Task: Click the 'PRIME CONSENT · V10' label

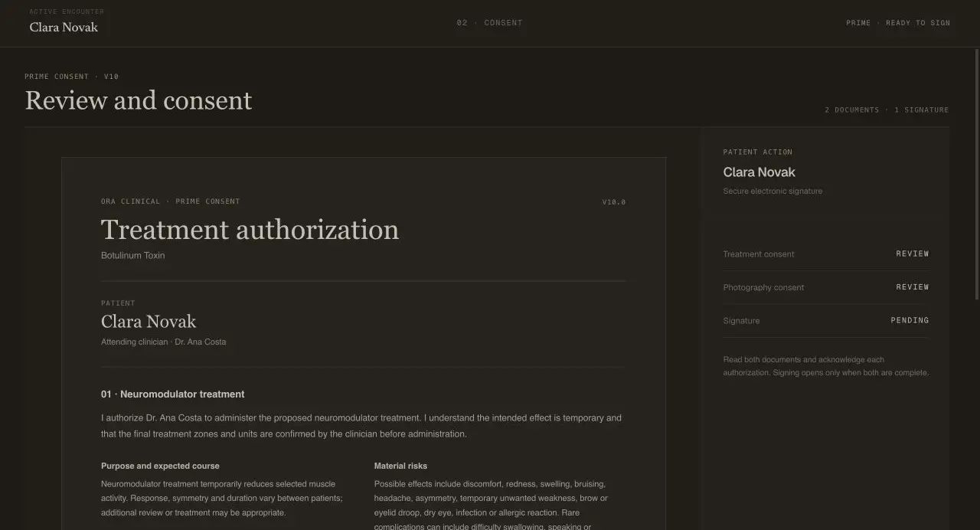Action: pos(71,77)
